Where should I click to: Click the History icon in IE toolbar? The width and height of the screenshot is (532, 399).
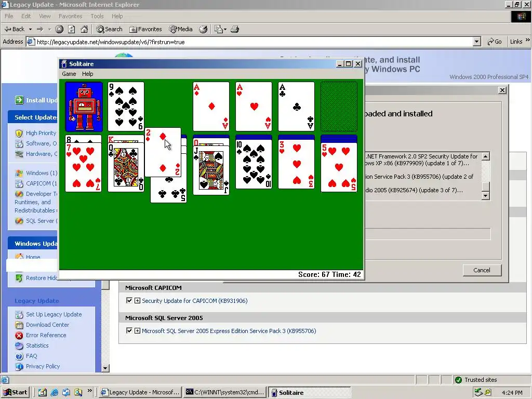pyautogui.click(x=203, y=29)
